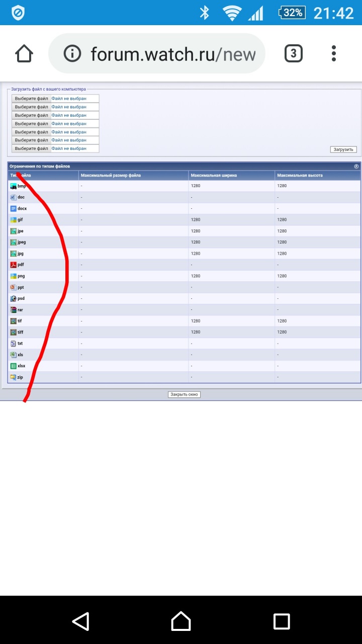
Task: Click the zip file type icon
Action: (14, 377)
